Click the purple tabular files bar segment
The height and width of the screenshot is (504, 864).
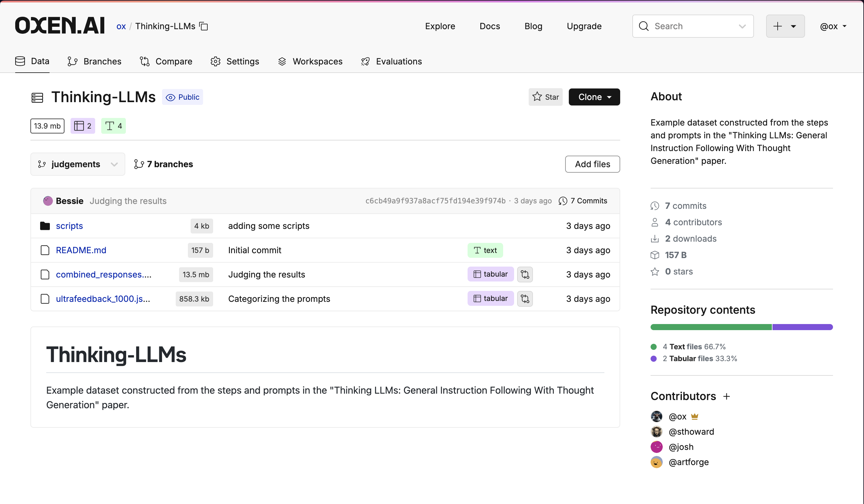(802, 327)
